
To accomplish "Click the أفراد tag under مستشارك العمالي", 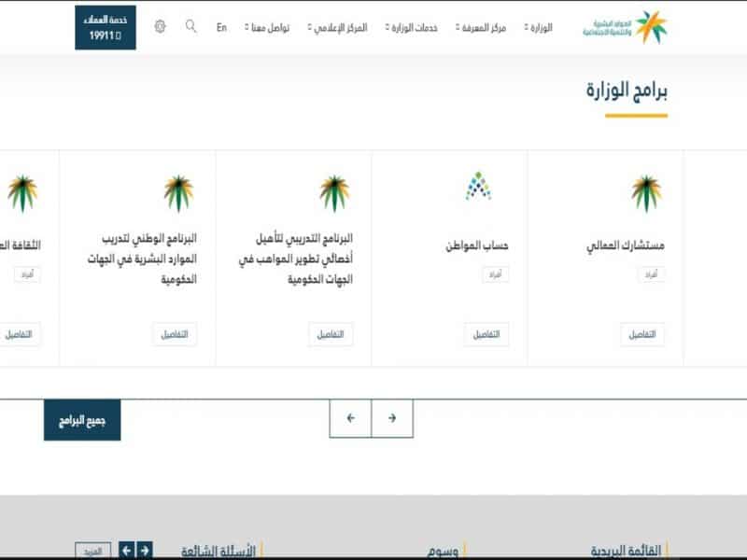I will tap(651, 274).
